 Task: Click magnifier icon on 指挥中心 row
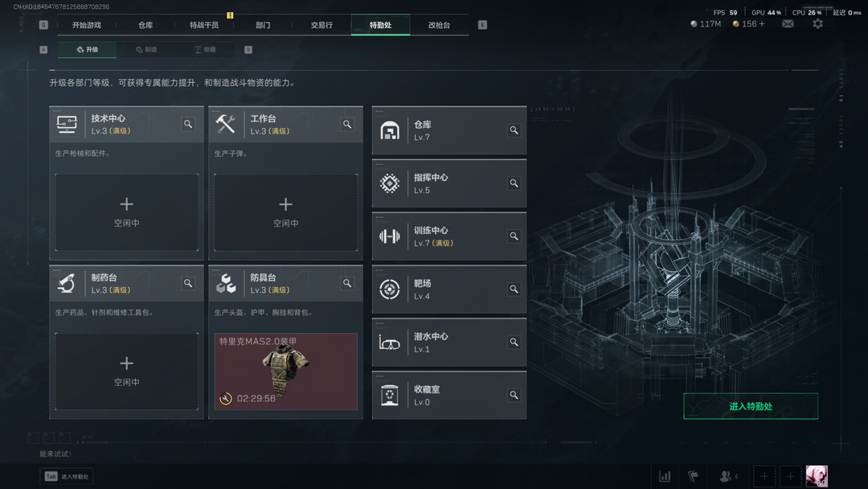click(514, 183)
